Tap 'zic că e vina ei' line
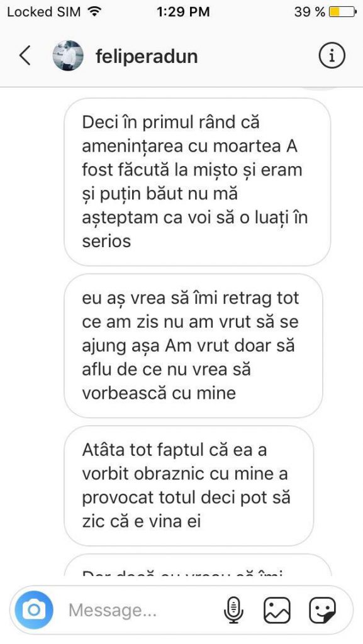 (142, 521)
